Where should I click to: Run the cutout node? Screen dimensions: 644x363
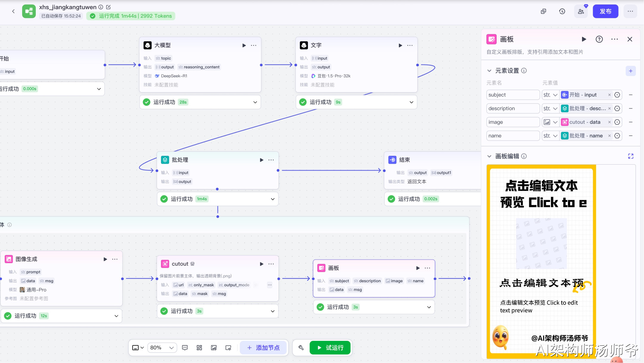[x=261, y=264]
